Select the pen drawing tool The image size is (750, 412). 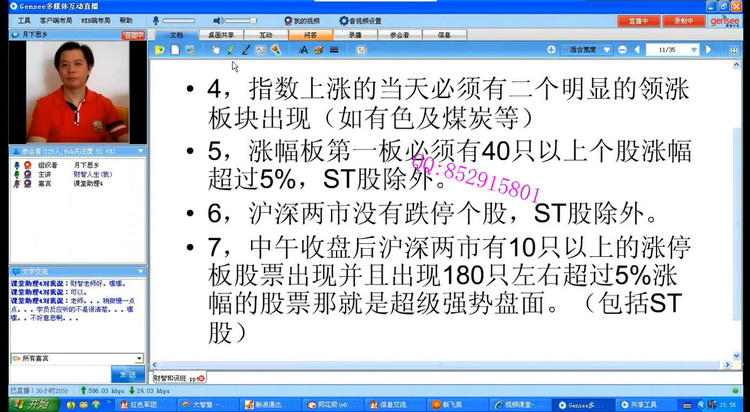pyautogui.click(x=231, y=49)
